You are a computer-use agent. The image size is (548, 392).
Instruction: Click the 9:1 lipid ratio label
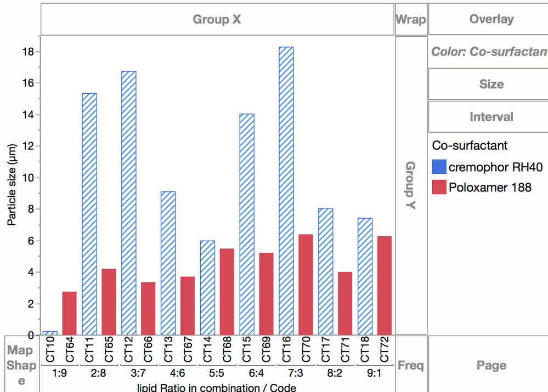pyautogui.click(x=374, y=373)
